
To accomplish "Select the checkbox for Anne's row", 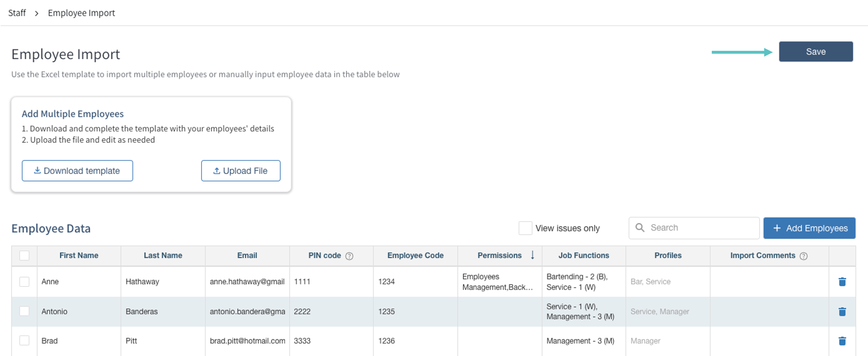I will pos(24,282).
